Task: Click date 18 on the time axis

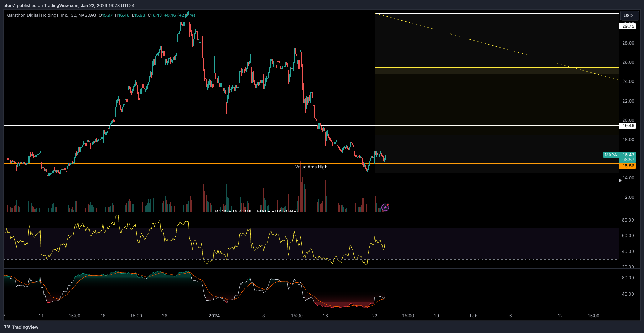Action: pyautogui.click(x=103, y=316)
